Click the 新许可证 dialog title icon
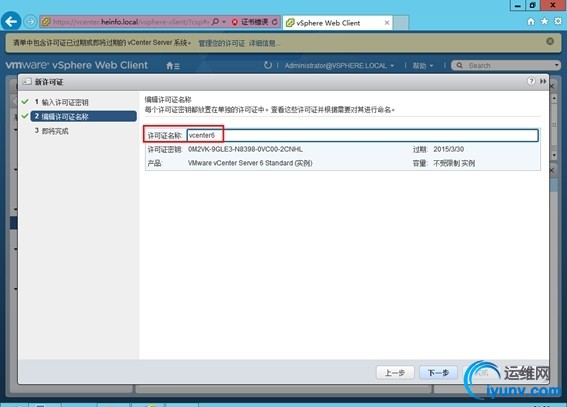The width and height of the screenshot is (567, 407). point(27,82)
